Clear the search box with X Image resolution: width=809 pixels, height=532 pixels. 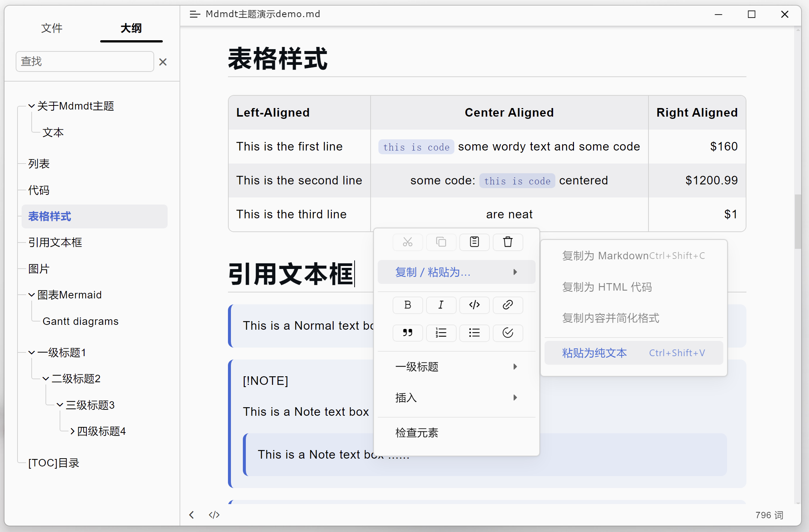click(163, 62)
